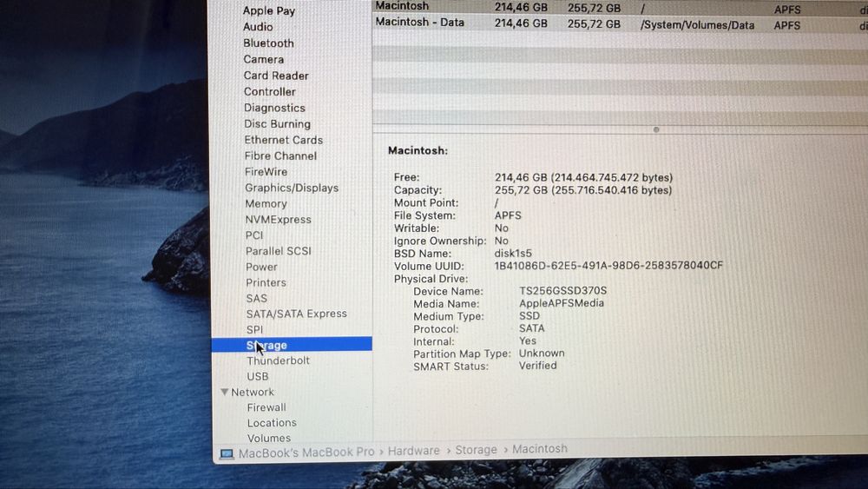Select Printers entry

tap(266, 282)
